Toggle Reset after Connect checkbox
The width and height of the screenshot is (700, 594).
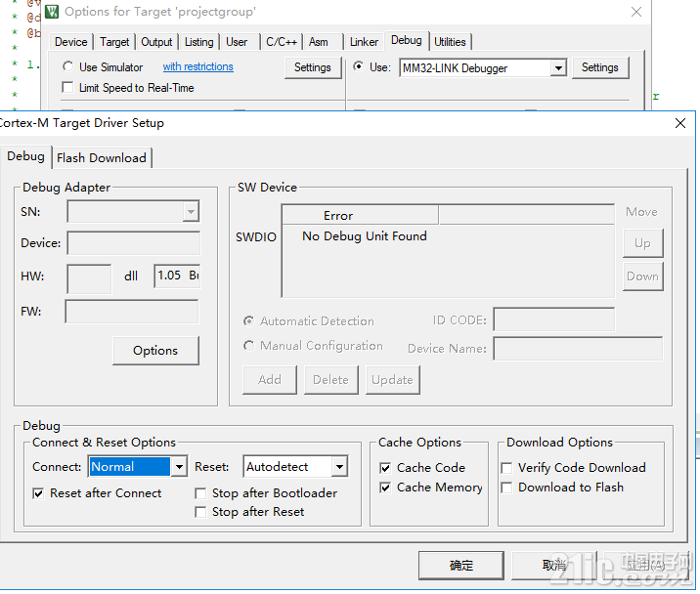pyautogui.click(x=38, y=493)
